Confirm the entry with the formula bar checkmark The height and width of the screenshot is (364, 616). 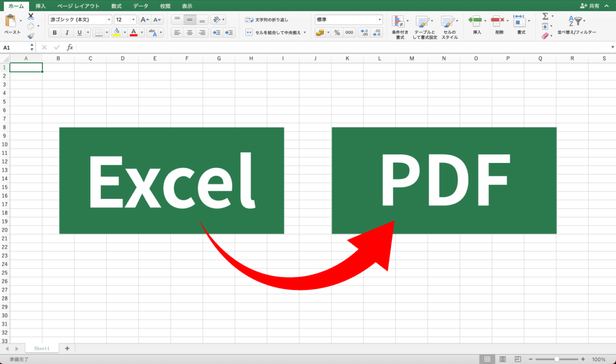tap(57, 47)
